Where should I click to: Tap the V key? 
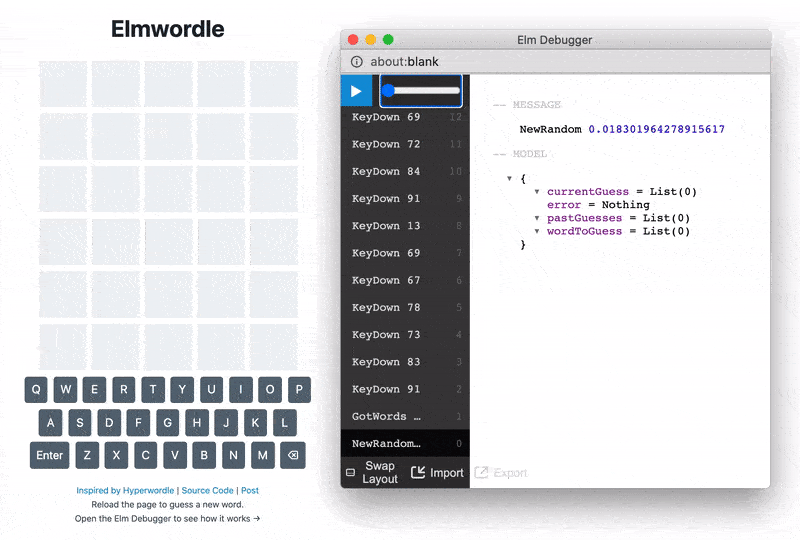(175, 455)
